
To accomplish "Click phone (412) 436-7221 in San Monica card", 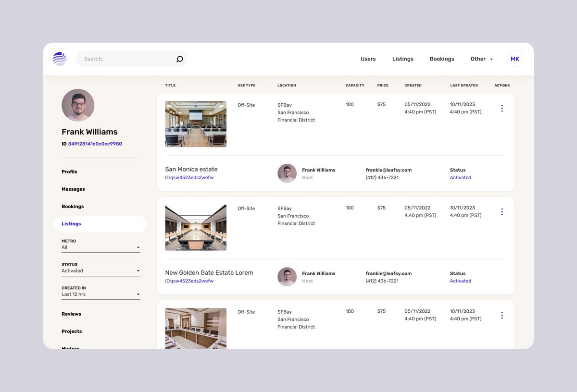I will tap(382, 178).
